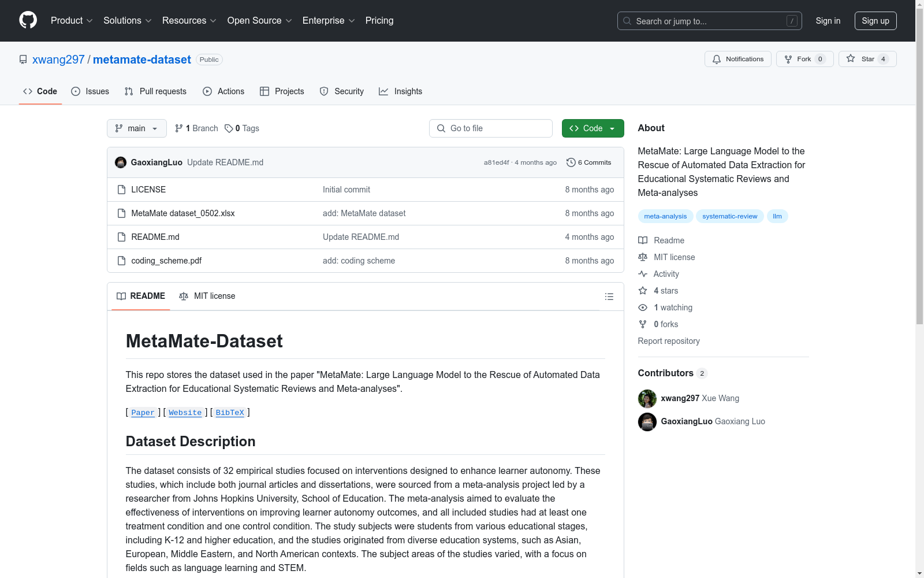
Task: Expand the Open Source menu
Action: click(260, 20)
